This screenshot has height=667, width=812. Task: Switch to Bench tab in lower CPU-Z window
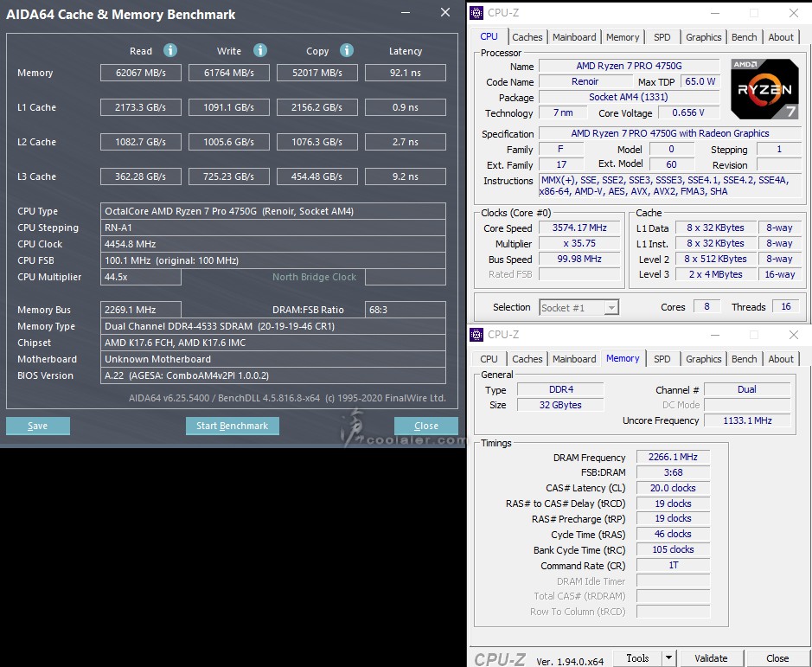[x=745, y=359]
